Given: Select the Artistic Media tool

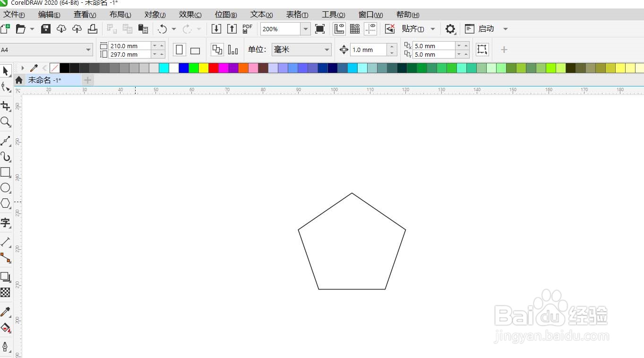Looking at the screenshot, I should tap(6, 157).
